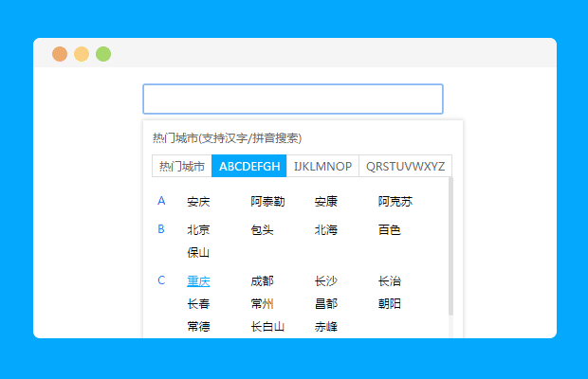Pick city 北京

tap(198, 229)
